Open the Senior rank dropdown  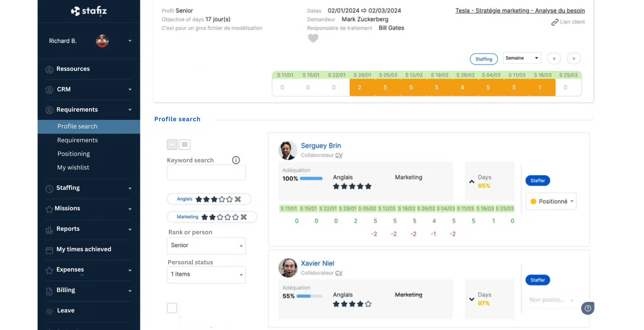(x=206, y=245)
